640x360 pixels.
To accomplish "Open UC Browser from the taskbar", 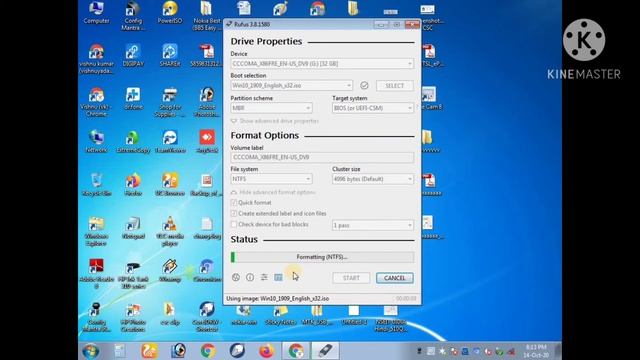I will click(149, 351).
